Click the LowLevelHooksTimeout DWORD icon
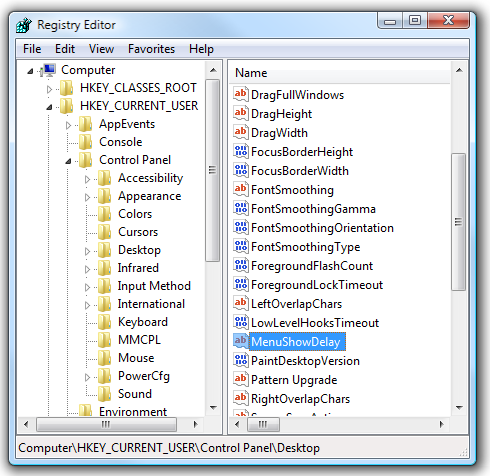The height and width of the screenshot is (476, 490). click(x=241, y=322)
